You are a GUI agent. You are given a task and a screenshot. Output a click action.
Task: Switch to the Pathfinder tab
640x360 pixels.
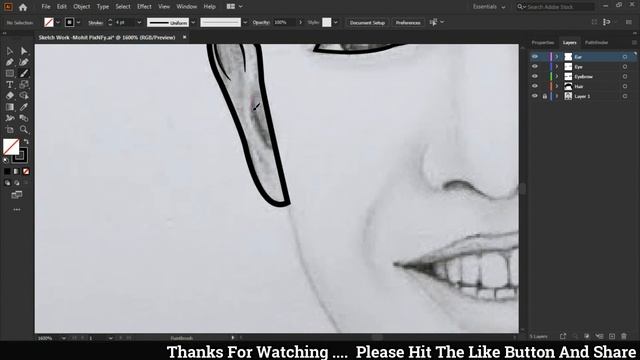[596, 42]
